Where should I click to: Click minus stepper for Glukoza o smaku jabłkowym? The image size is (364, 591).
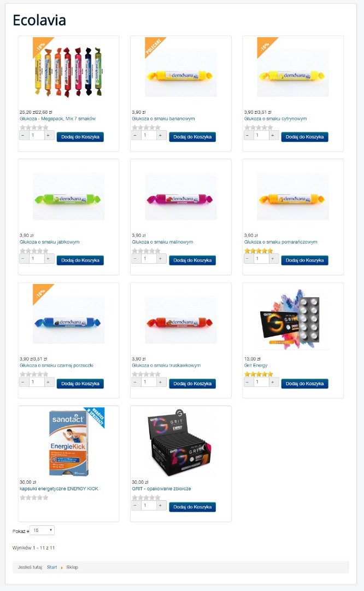(24, 258)
